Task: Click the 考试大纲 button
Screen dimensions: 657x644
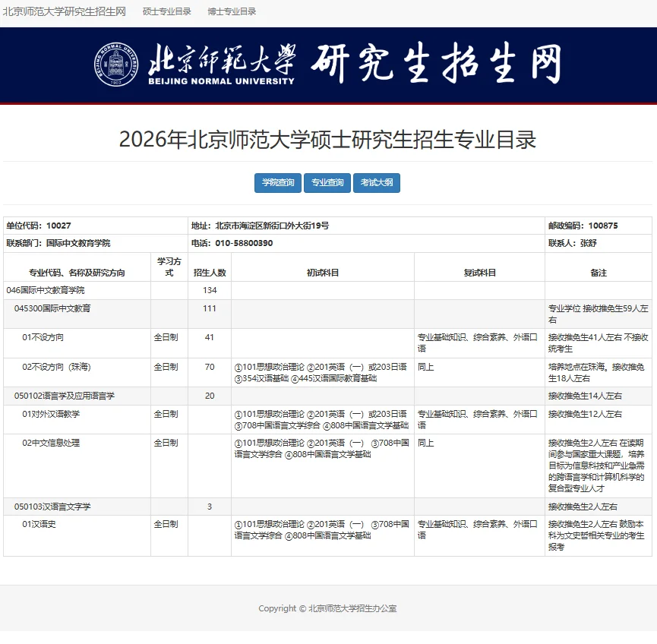Action: (377, 183)
